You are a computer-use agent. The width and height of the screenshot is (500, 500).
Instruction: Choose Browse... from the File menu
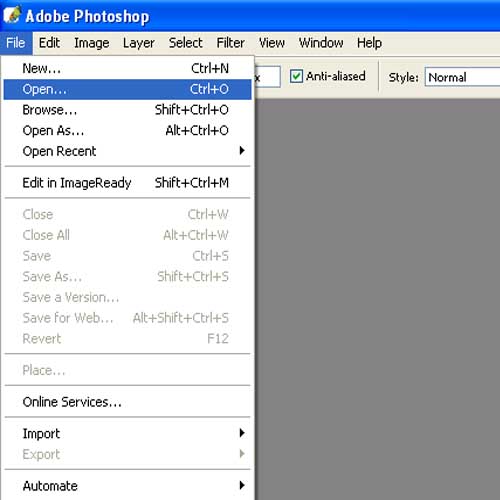(127, 110)
